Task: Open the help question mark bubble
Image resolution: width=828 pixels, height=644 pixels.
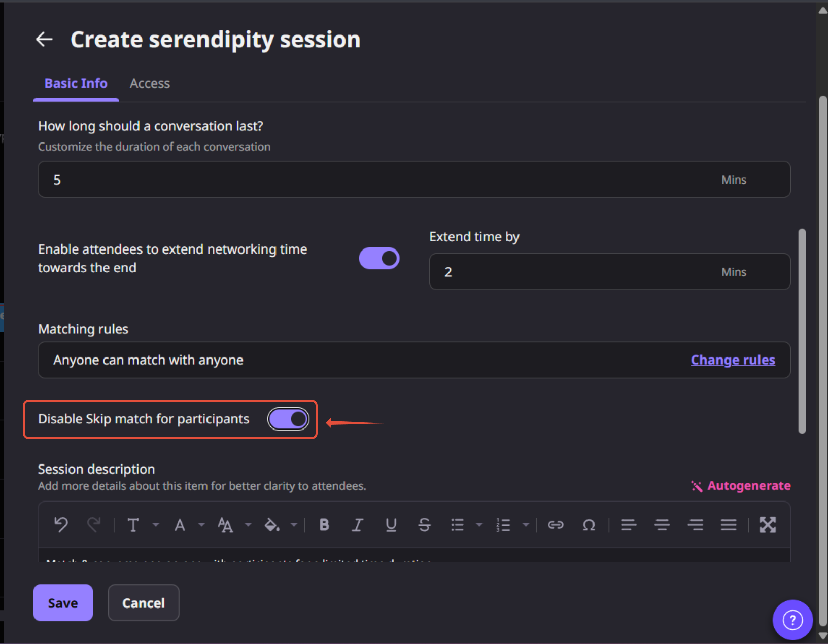Action: coord(792,620)
